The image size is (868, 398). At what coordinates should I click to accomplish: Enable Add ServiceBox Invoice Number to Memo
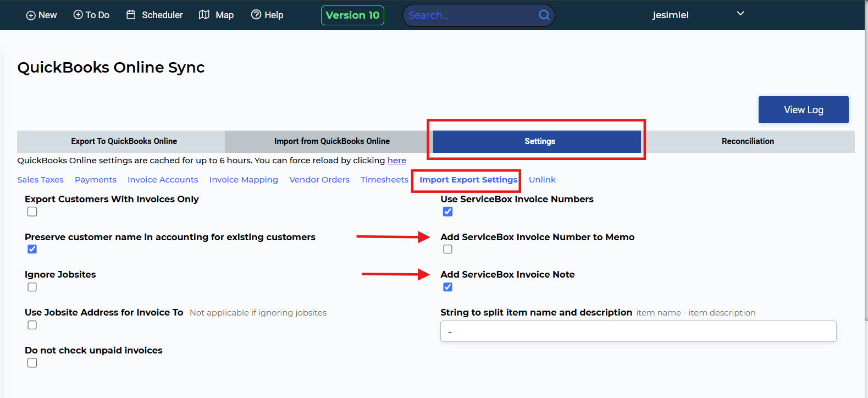click(448, 250)
